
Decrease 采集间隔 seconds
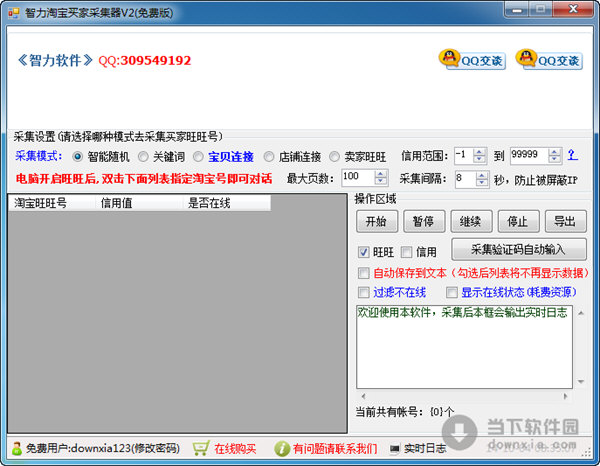point(482,182)
